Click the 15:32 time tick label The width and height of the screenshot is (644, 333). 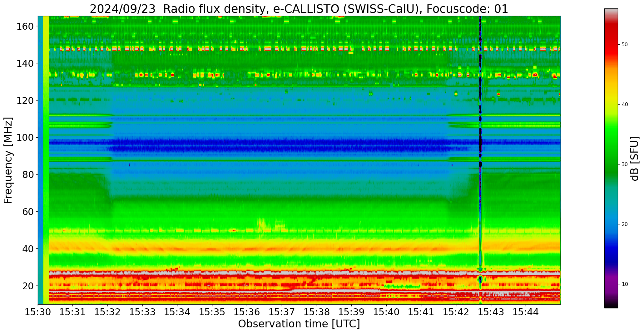pos(108,311)
